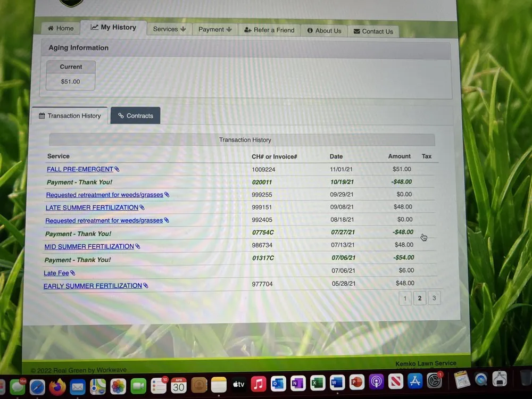Open the Podcasts app in dock
Image resolution: width=532 pixels, height=399 pixels.
pos(376,382)
